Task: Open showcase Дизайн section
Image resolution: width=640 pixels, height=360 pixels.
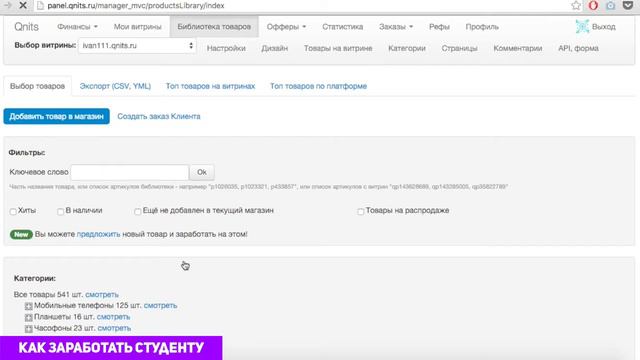Action: click(275, 48)
